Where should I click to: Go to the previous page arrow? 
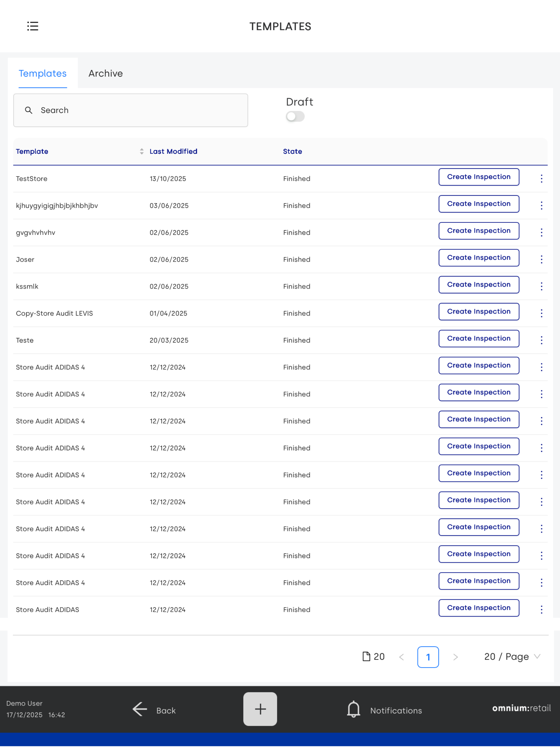point(401,657)
